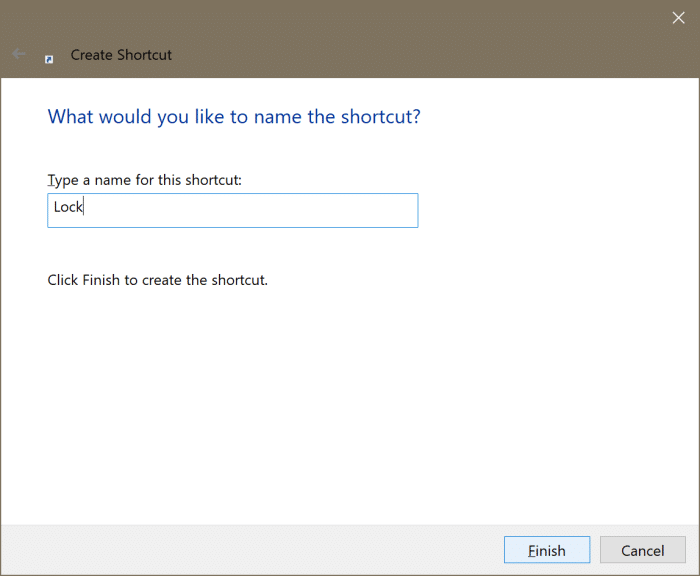The image size is (700, 576).
Task: Click the 'What would you like to name the shortcut?' heading
Action: 234,117
